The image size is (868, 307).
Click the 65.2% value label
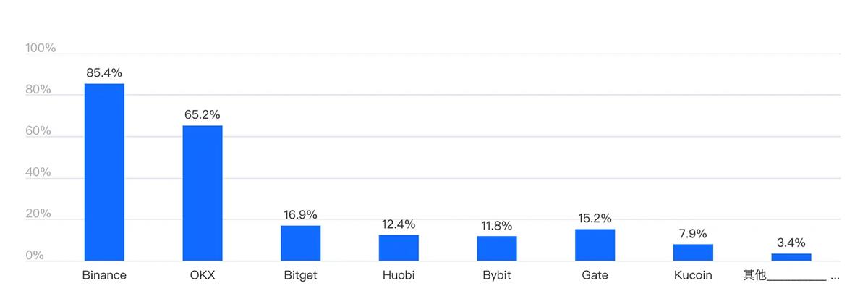pyautogui.click(x=203, y=115)
